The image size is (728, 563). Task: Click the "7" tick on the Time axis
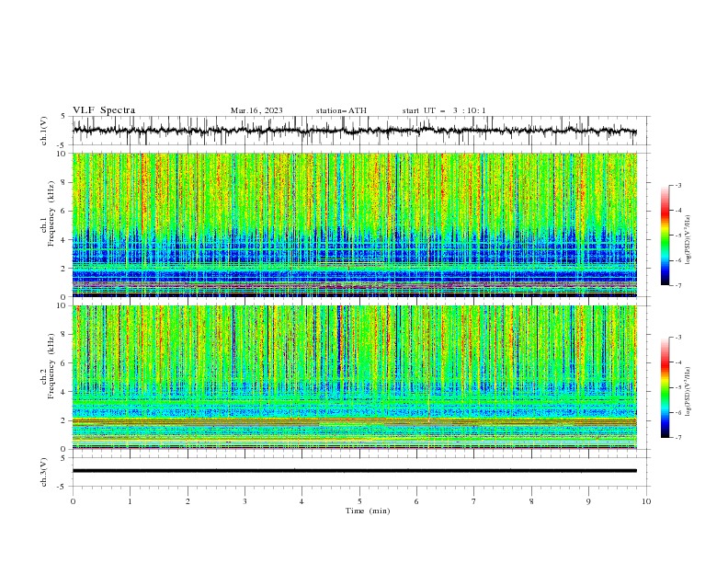pyautogui.click(x=474, y=501)
